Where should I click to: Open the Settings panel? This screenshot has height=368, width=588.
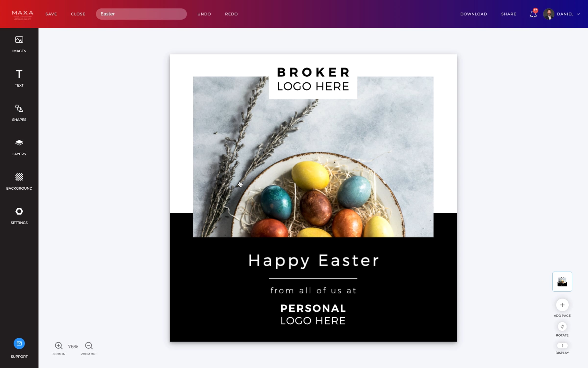pyautogui.click(x=19, y=216)
